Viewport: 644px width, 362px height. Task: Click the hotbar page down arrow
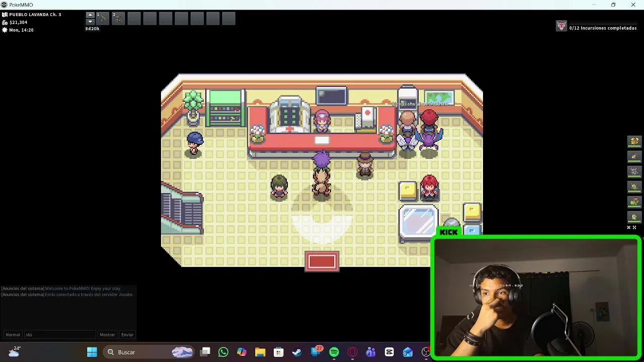click(x=90, y=22)
